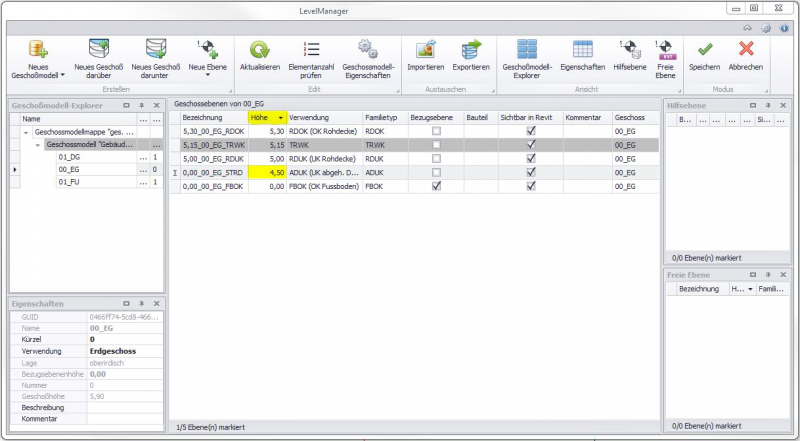Select the highlighted 4,50 Höhe cell
800x441 pixels.
click(267, 172)
